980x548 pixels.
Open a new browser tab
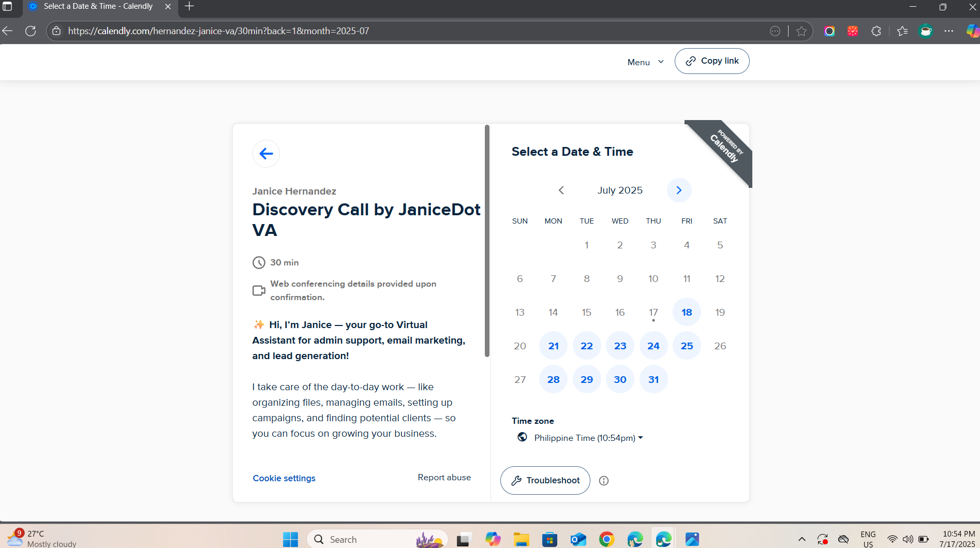tap(189, 7)
